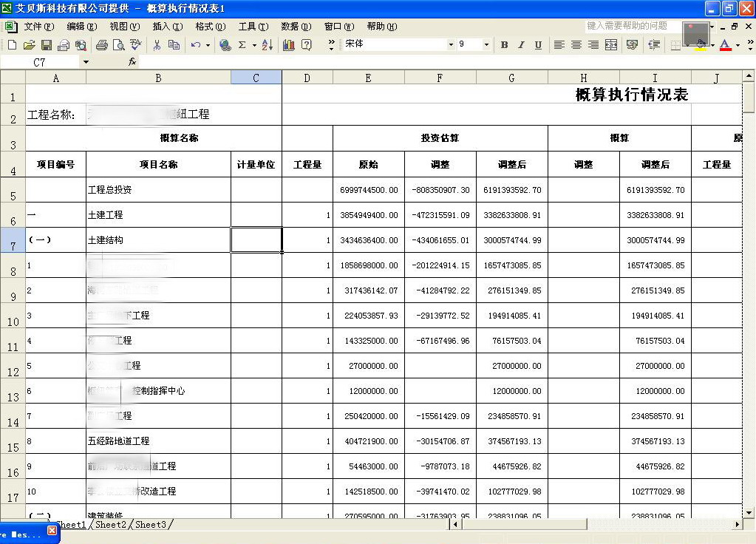Viewport: 756px width, 544px height.
Task: Select column B header
Action: coord(158,78)
